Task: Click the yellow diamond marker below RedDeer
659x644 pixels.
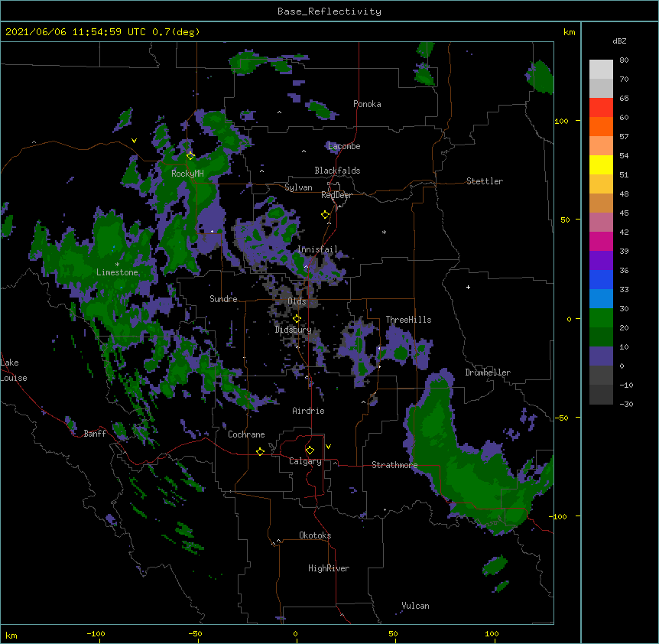Action: pos(325,215)
